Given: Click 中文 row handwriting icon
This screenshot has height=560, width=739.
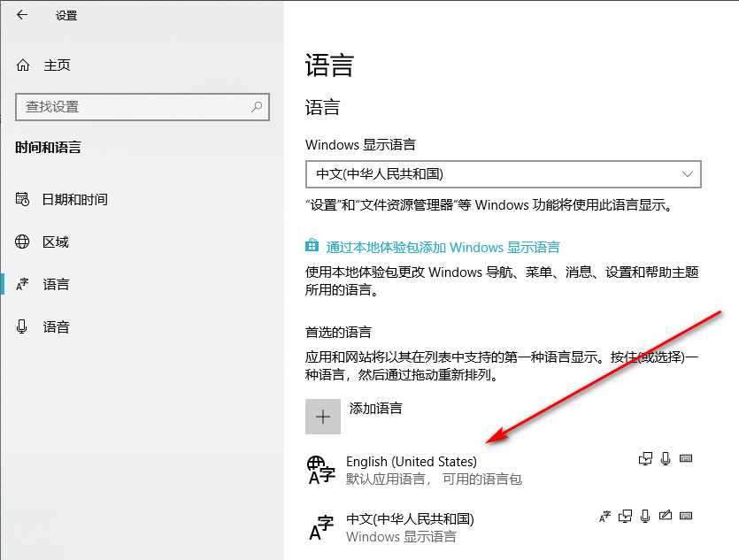Looking at the screenshot, I should tap(666, 515).
